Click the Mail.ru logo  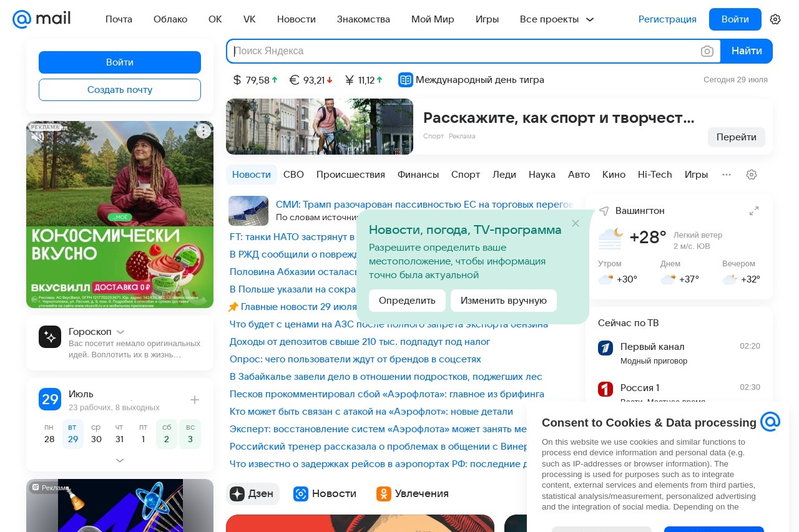pyautogui.click(x=41, y=19)
